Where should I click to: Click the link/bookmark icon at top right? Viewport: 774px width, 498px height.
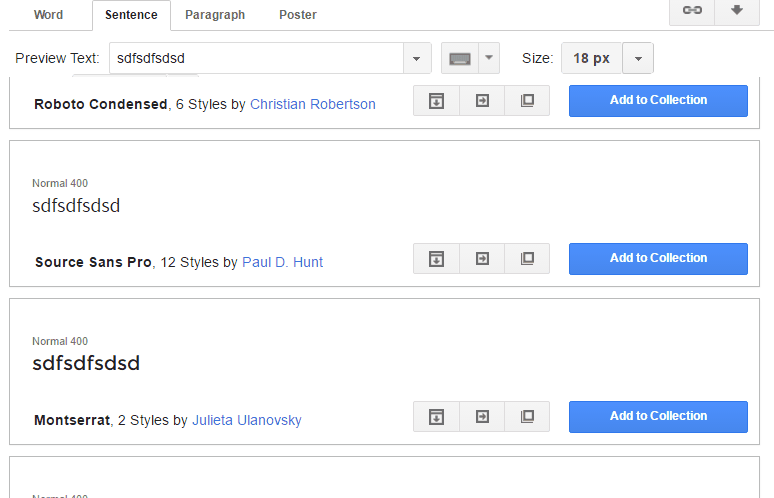pyautogui.click(x=692, y=10)
